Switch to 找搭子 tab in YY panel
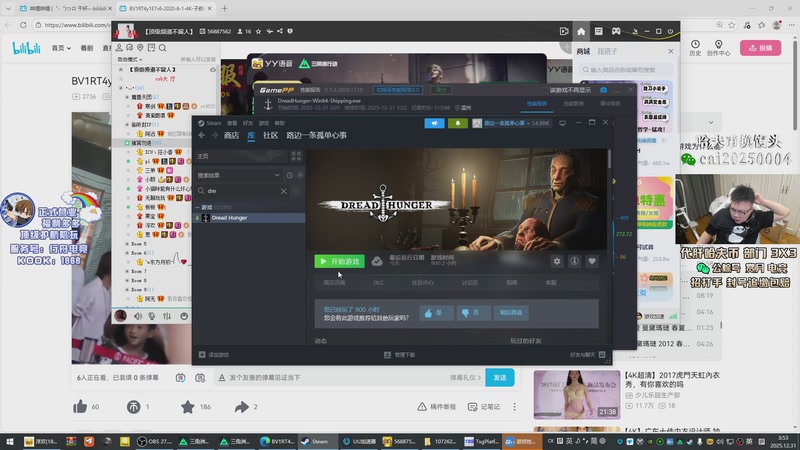Screen dimensions: 800x450 coord(607,51)
